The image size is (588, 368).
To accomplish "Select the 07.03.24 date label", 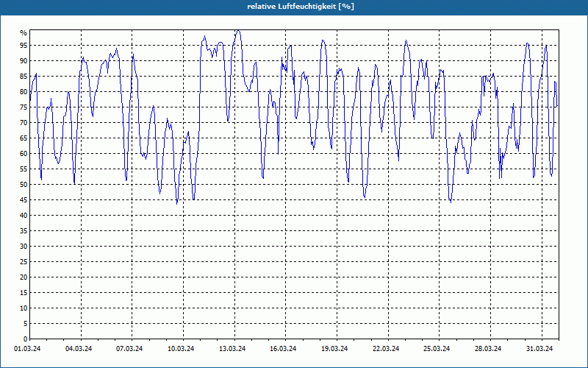I will [x=129, y=349].
